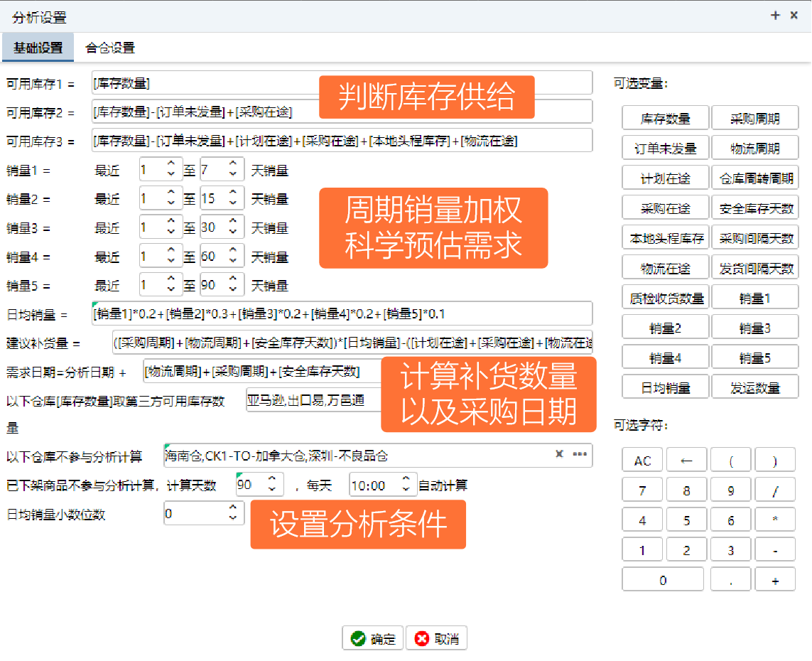Insert the multiplication (*) operator key
The height and width of the screenshot is (661, 812).
(x=775, y=520)
